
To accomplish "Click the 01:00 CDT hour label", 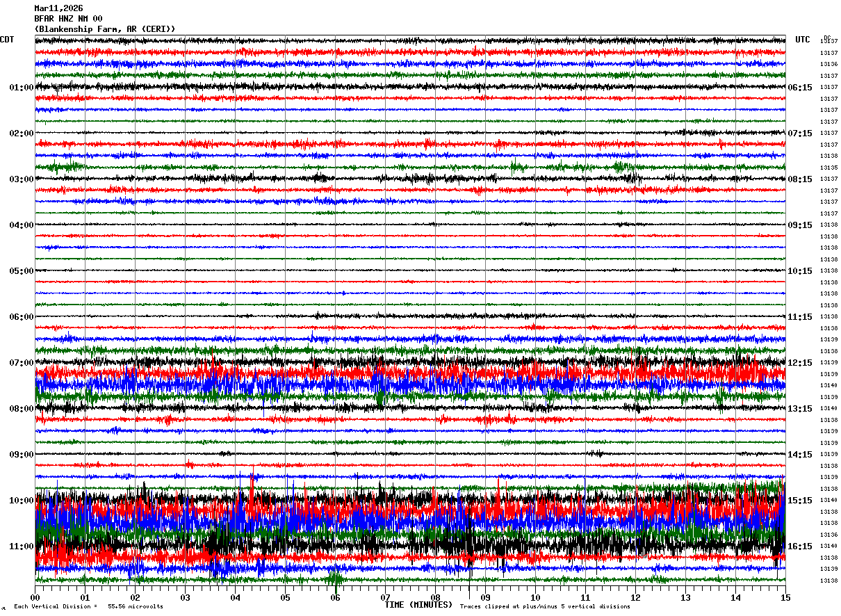I will pos(22,88).
